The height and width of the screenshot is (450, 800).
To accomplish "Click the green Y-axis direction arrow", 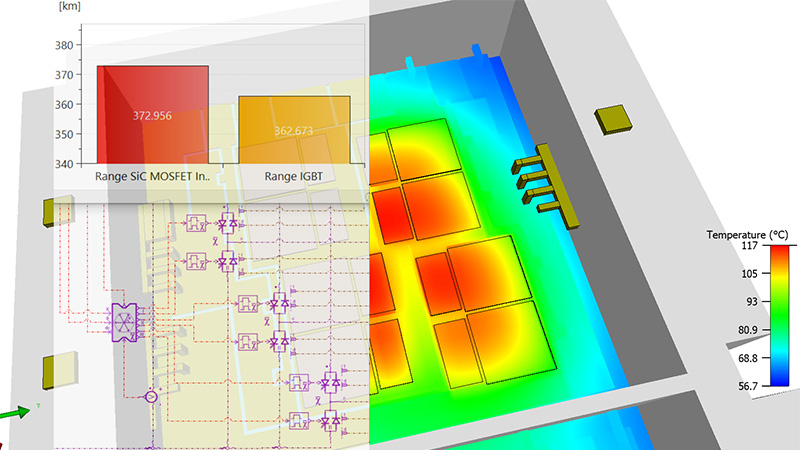I will click(x=18, y=410).
